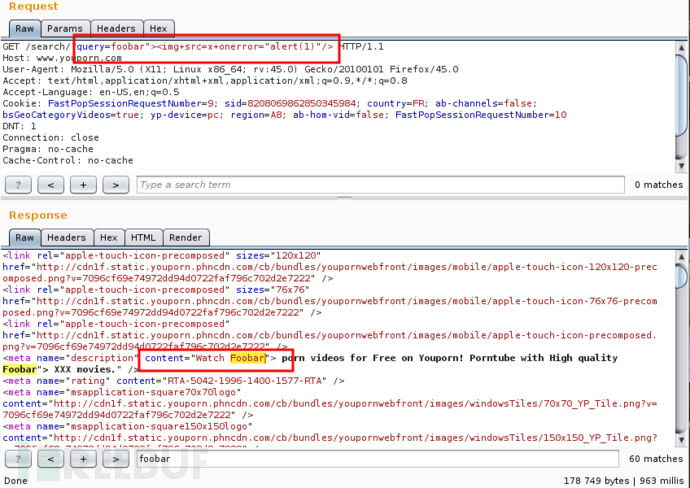Click the response search help (?) button
Viewport: 690px width, 488px height.
(18, 459)
